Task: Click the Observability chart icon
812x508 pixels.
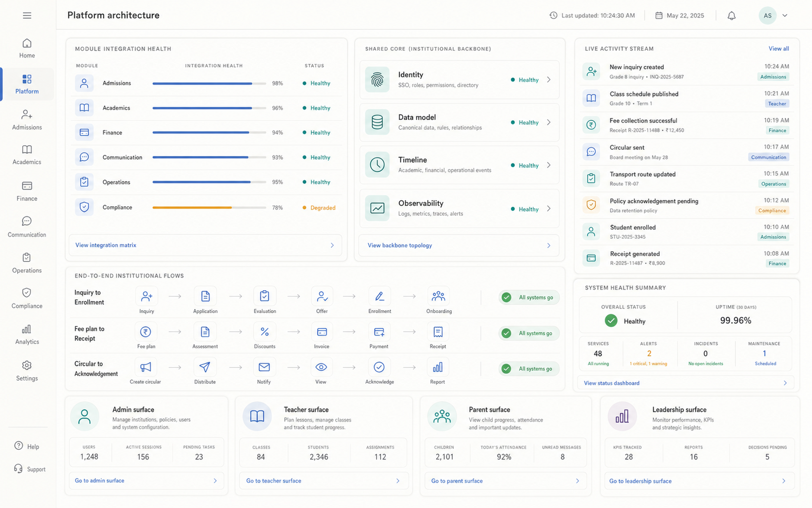Action: coord(377,208)
